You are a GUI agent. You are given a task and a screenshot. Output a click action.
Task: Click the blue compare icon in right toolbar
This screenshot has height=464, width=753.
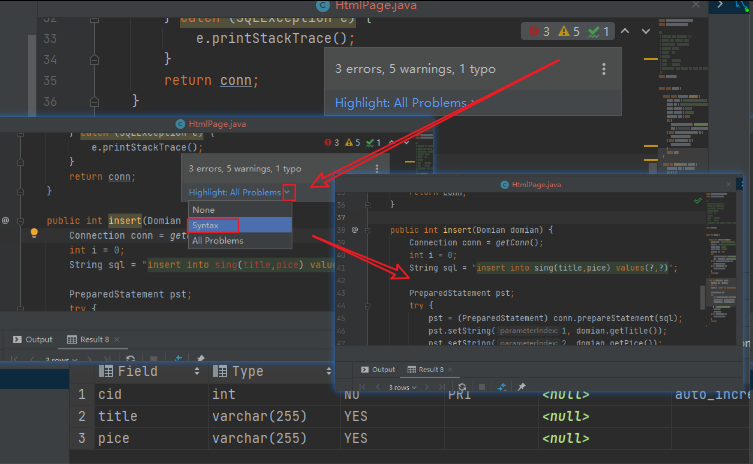pyautogui.click(x=502, y=387)
